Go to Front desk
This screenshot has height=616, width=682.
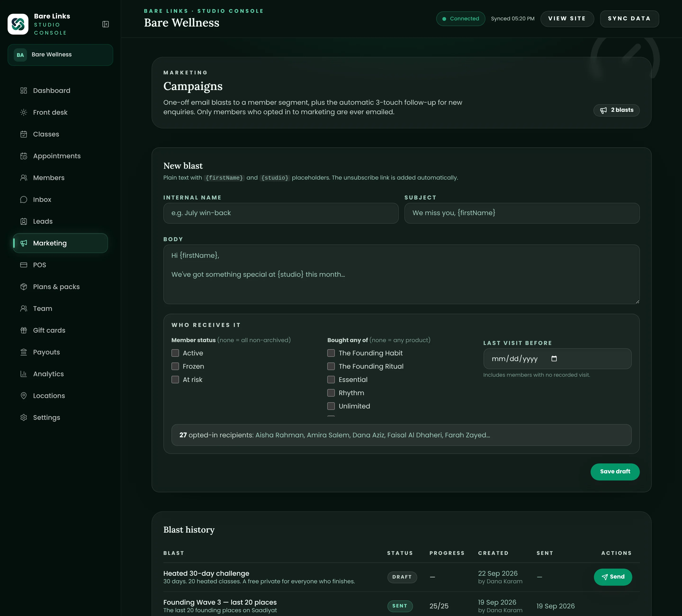pos(60,112)
